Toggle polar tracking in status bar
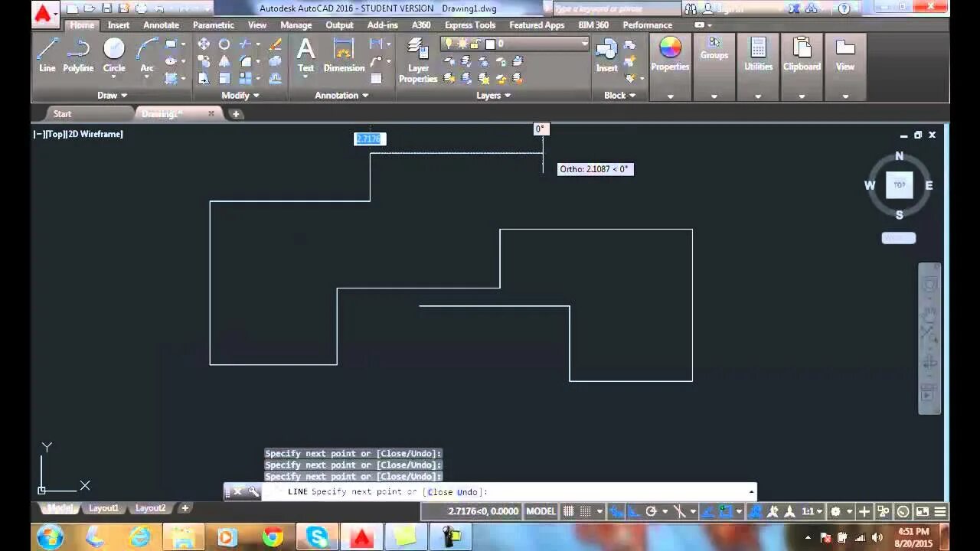The image size is (980, 551). coord(652,511)
